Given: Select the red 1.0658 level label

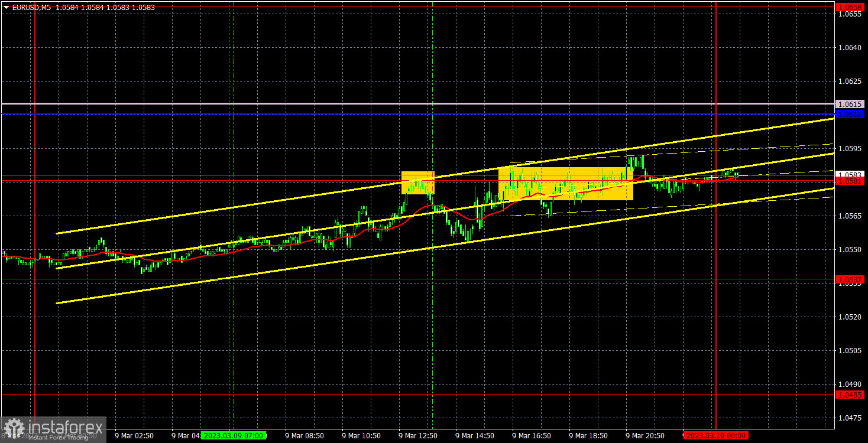Looking at the screenshot, I should coord(851,7).
